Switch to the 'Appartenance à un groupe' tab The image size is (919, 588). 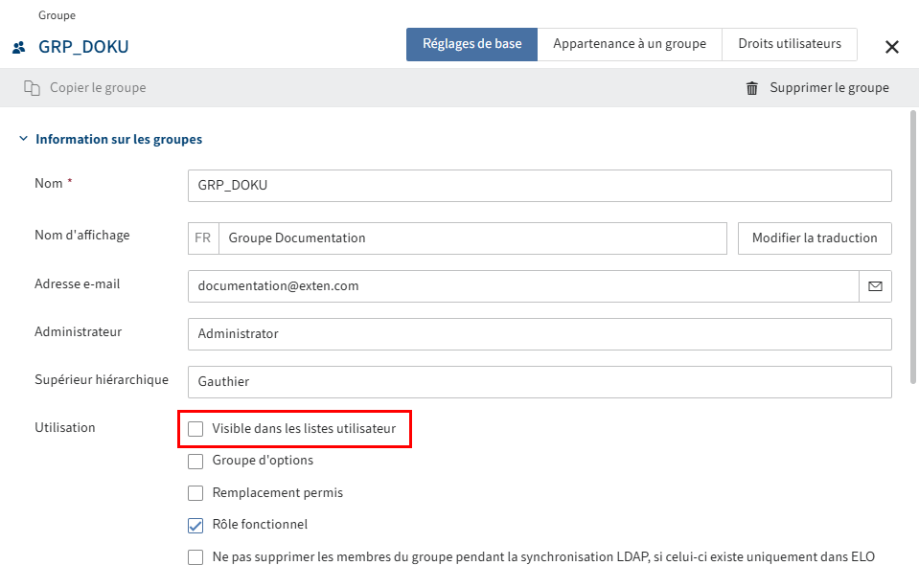(630, 43)
